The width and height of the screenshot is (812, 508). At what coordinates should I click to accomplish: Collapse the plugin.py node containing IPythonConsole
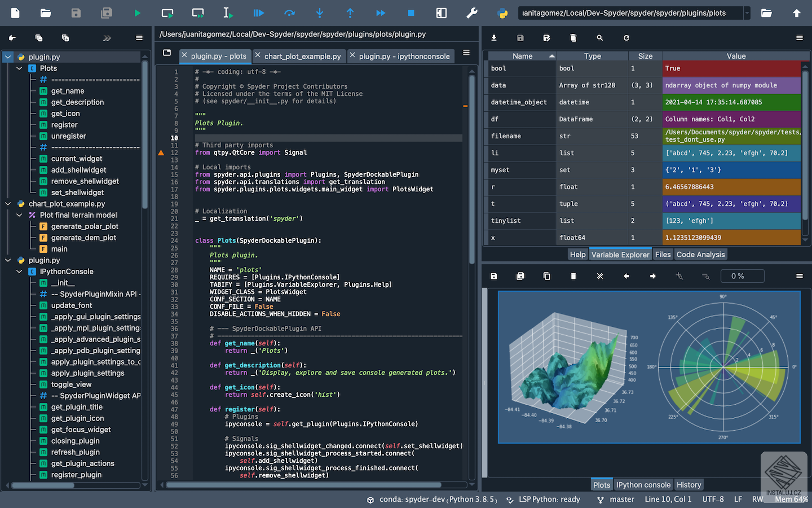coord(8,260)
